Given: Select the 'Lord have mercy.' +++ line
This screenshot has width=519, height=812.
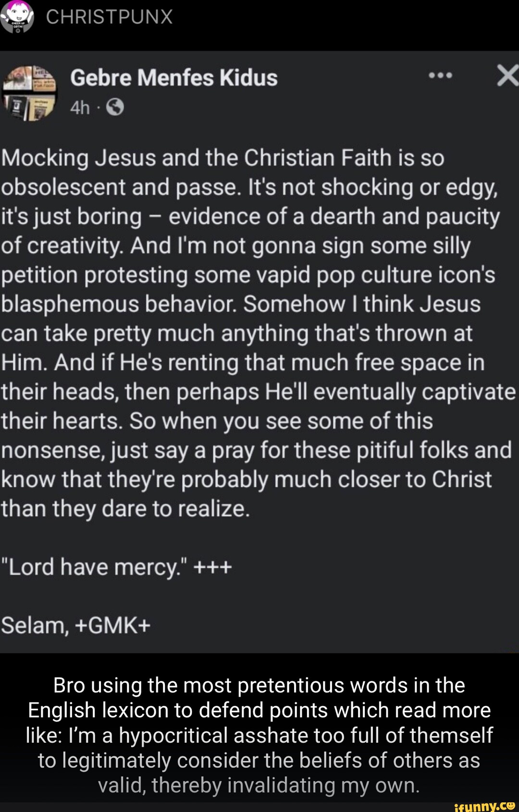Looking at the screenshot, I should pos(115,567).
